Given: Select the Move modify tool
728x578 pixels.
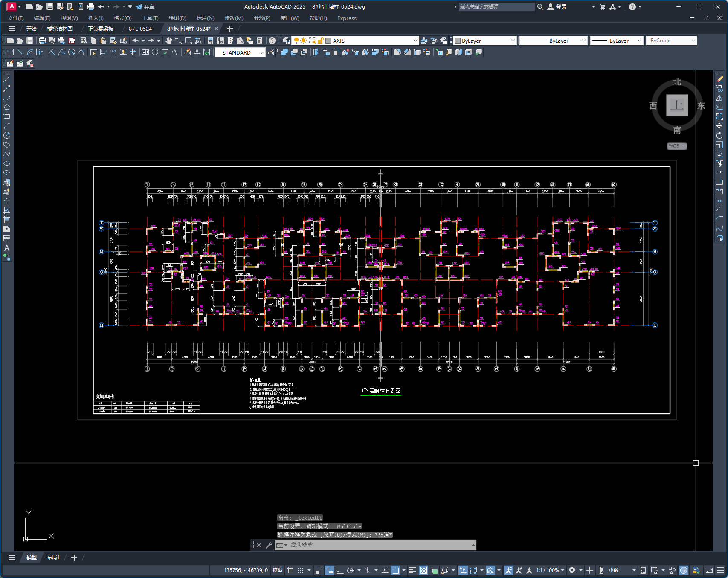Looking at the screenshot, I should click(x=719, y=126).
